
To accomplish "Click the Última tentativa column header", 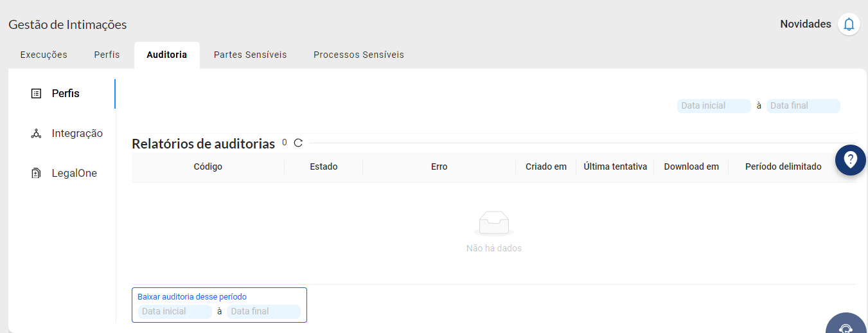I will click(615, 166).
